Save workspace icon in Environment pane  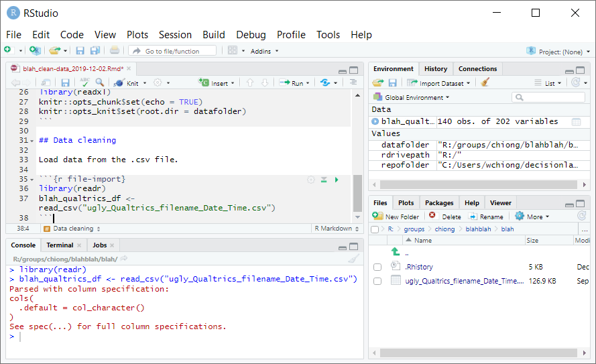pyautogui.click(x=393, y=82)
